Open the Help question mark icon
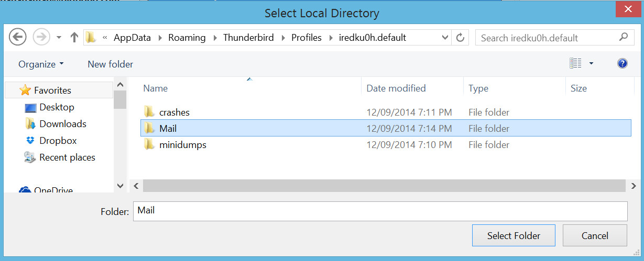Image resolution: width=644 pixels, height=261 pixels. click(x=623, y=64)
